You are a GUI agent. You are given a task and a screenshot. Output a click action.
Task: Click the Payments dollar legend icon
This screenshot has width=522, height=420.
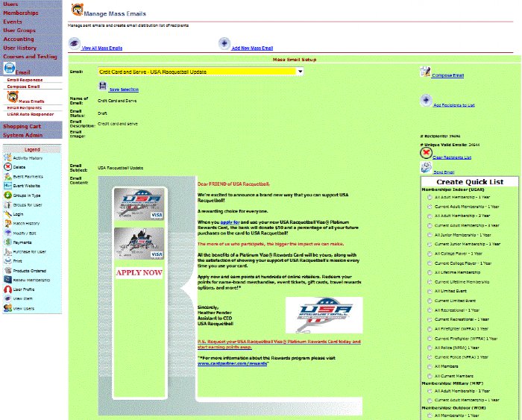[7, 242]
